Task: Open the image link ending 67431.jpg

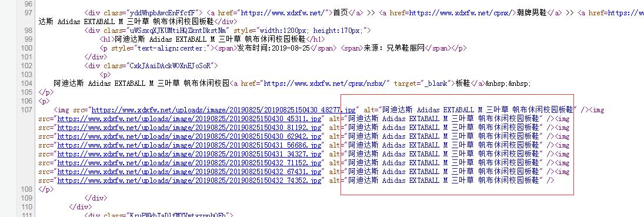Action: point(189,171)
